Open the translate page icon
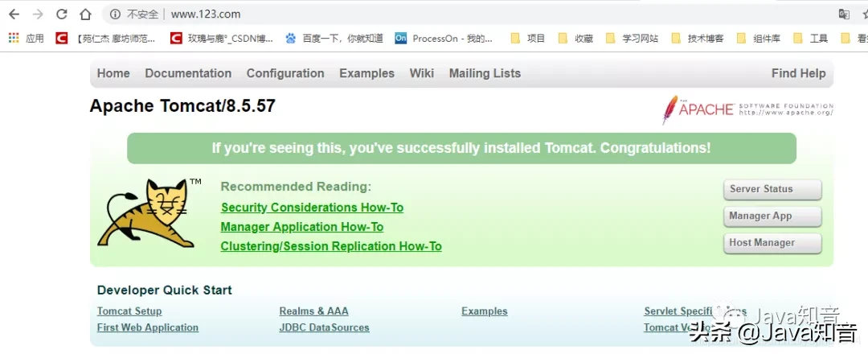 [x=844, y=14]
